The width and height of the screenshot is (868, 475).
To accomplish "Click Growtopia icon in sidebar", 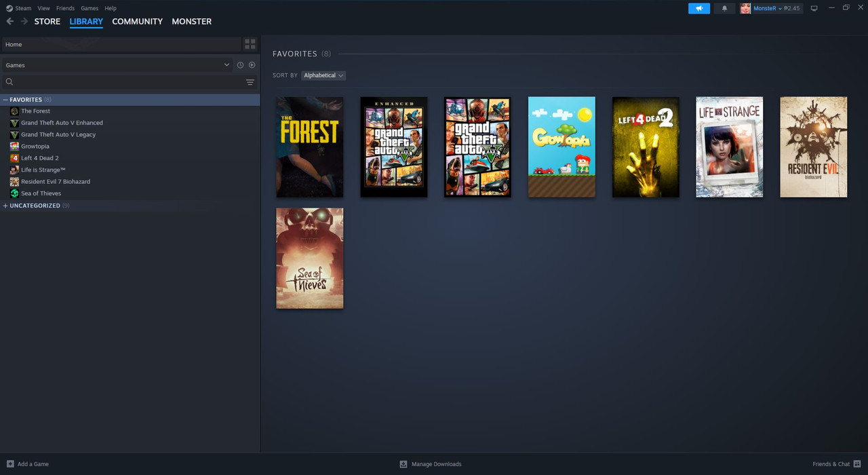I will pyautogui.click(x=14, y=147).
